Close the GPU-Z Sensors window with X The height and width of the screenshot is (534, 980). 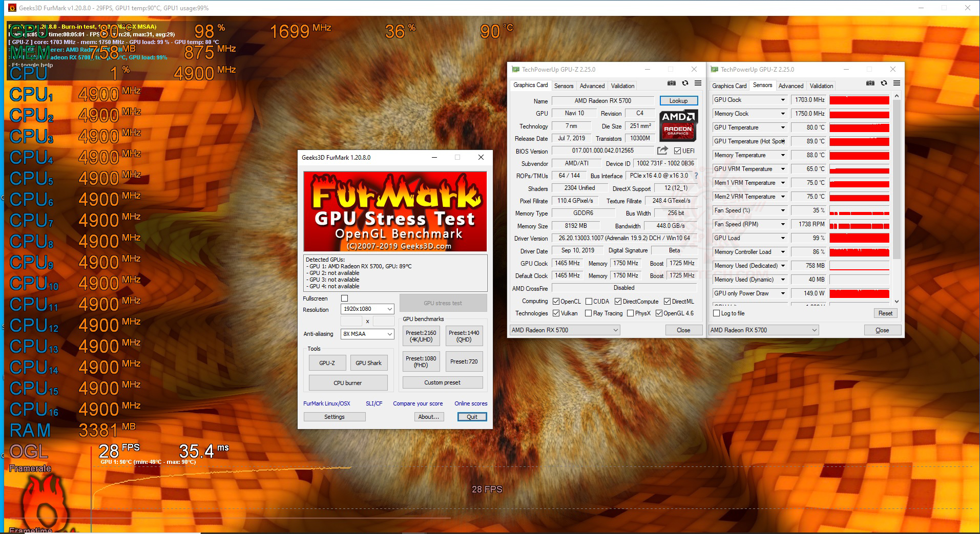click(x=893, y=69)
